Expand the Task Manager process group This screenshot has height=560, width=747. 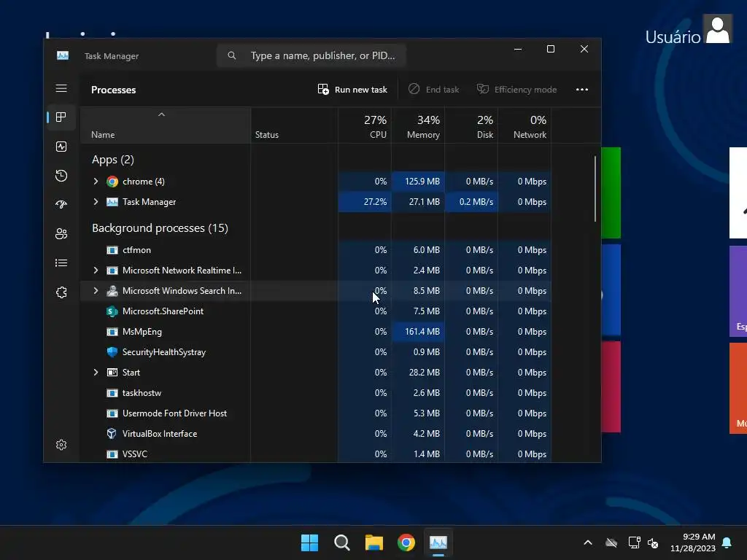pos(96,202)
